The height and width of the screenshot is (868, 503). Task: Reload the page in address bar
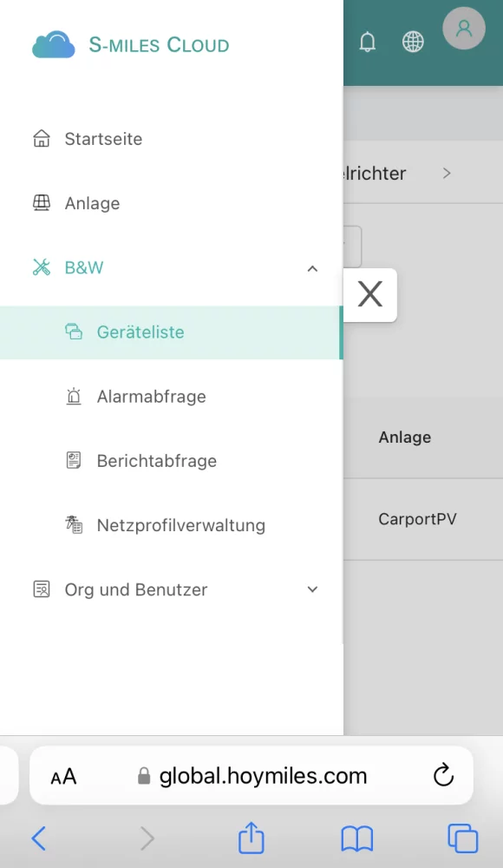click(443, 775)
